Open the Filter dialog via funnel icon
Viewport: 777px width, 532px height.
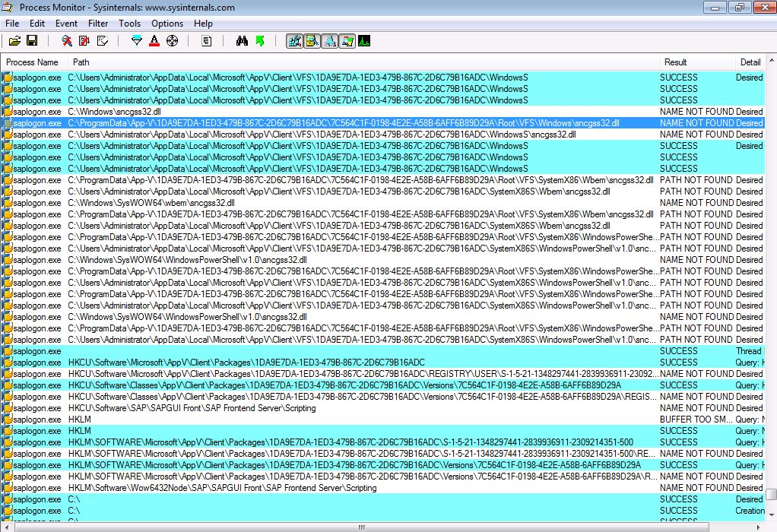click(138, 40)
